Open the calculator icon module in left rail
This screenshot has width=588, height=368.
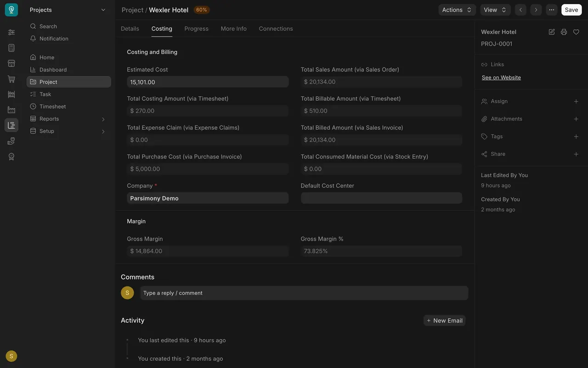pos(11,48)
